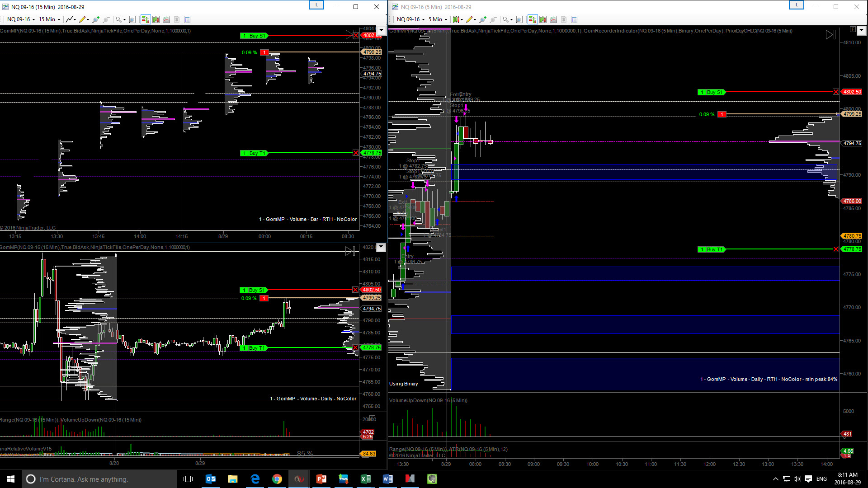Cancel Buy T1 order on 5 Min chart
868x488 pixels.
coord(836,249)
